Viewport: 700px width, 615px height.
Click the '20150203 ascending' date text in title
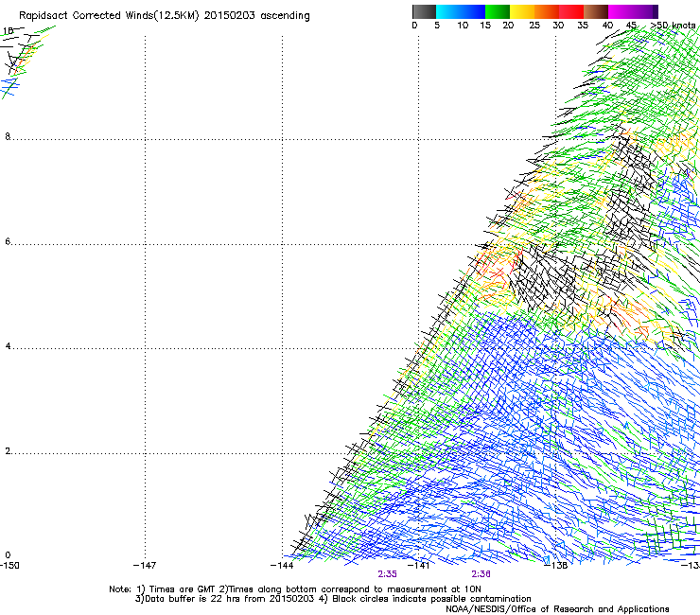tap(256, 16)
